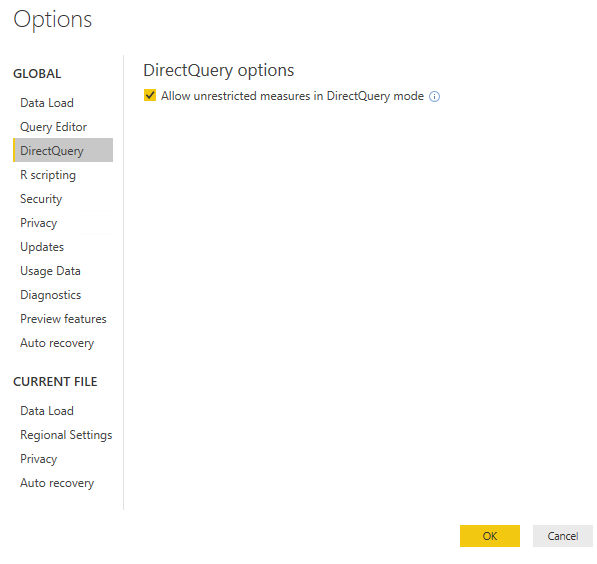Open Current File Auto recovery settings

pyautogui.click(x=57, y=483)
